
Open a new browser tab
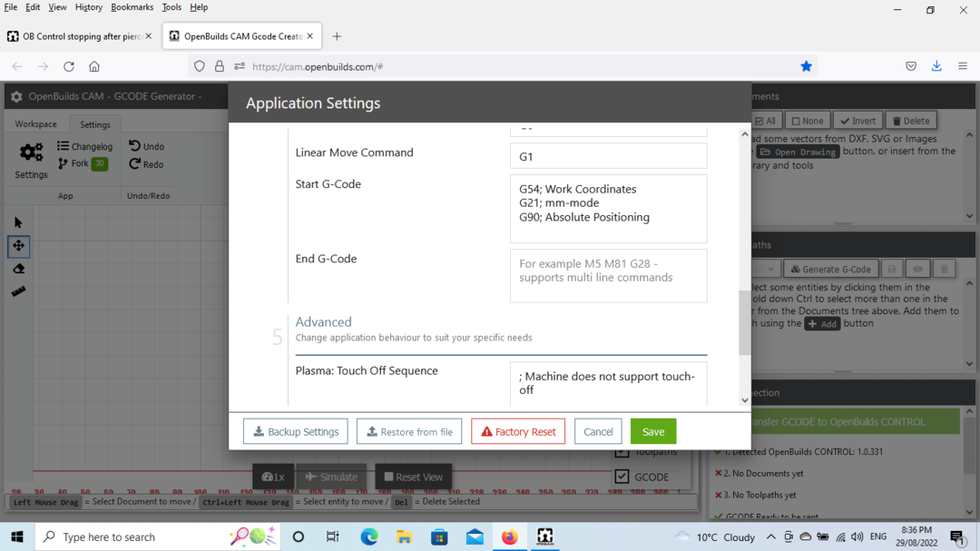337,36
